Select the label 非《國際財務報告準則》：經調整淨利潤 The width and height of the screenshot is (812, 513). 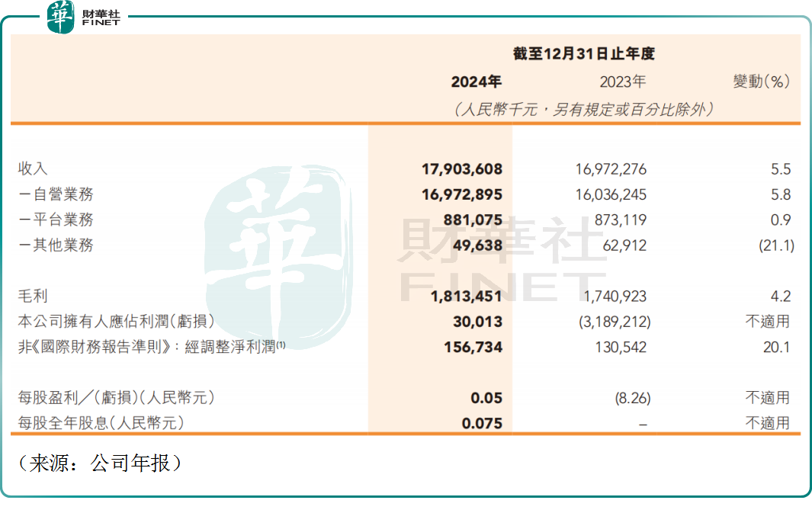point(151,347)
